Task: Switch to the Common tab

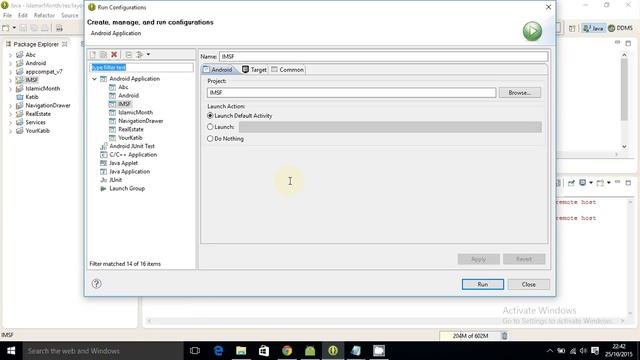Action: 287,69
